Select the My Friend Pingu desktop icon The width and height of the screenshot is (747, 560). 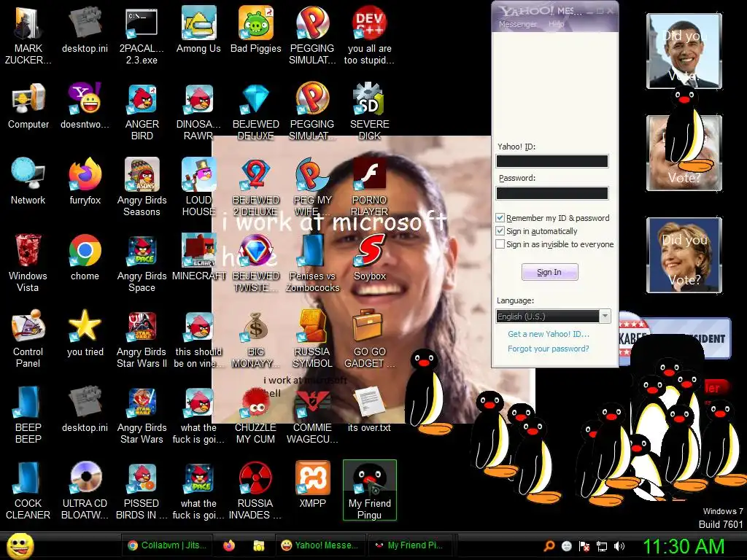point(369,490)
